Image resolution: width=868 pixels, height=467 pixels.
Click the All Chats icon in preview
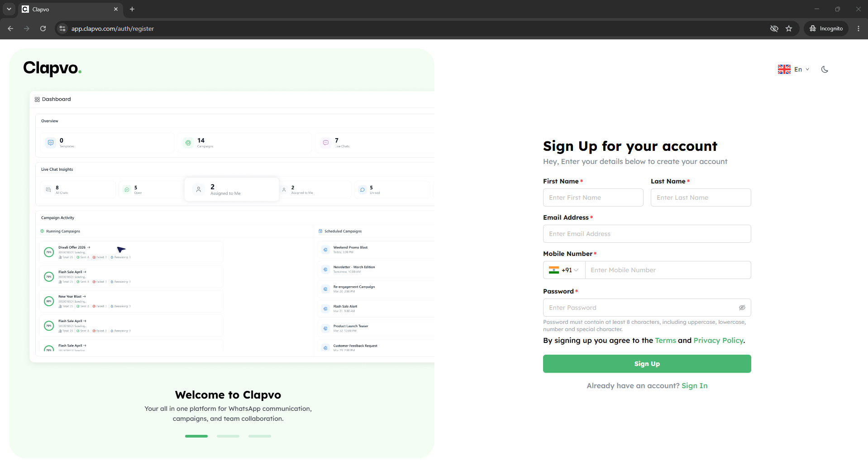pos(48,190)
